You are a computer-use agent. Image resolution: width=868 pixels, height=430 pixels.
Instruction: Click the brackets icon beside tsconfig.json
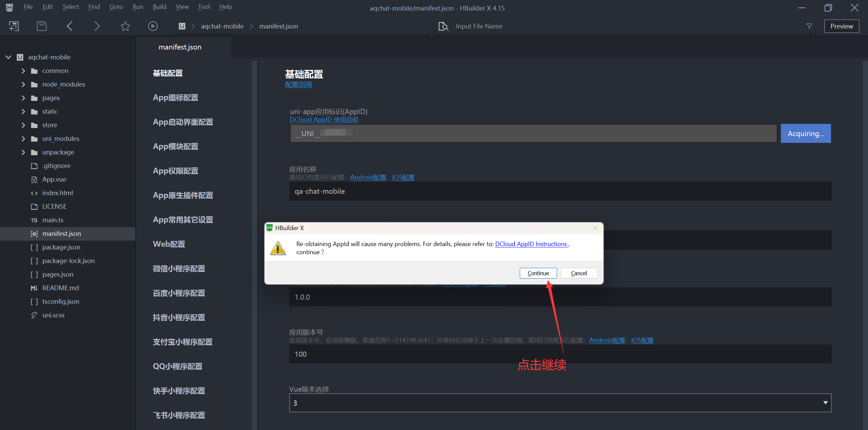pyautogui.click(x=34, y=302)
